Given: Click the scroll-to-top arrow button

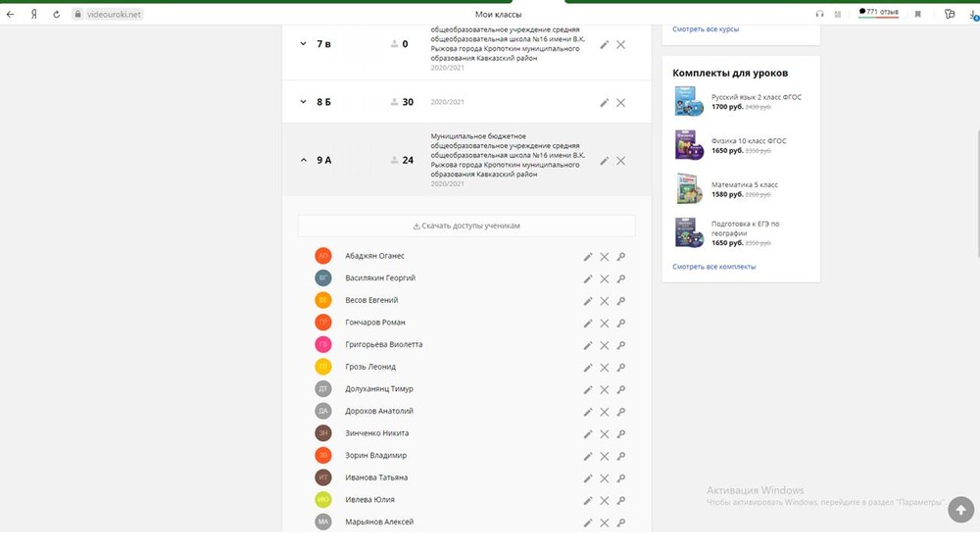Looking at the screenshot, I should pyautogui.click(x=960, y=510).
